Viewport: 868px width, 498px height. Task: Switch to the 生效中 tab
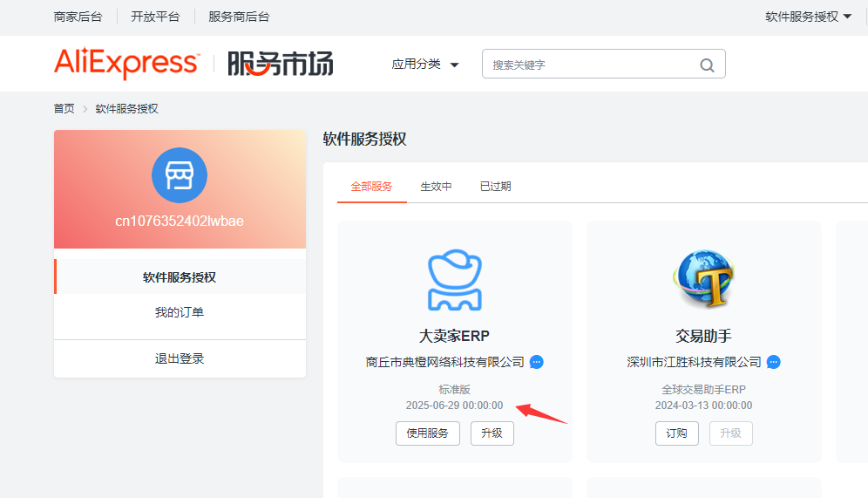pos(437,187)
